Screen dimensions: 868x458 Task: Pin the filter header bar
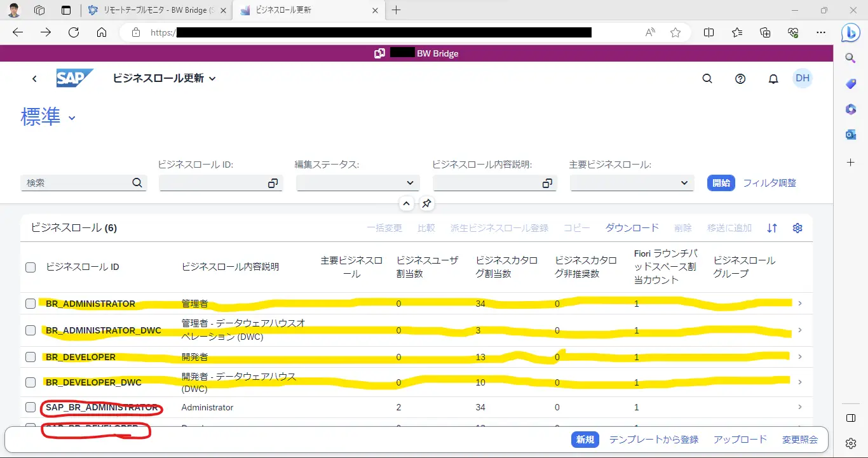click(426, 204)
